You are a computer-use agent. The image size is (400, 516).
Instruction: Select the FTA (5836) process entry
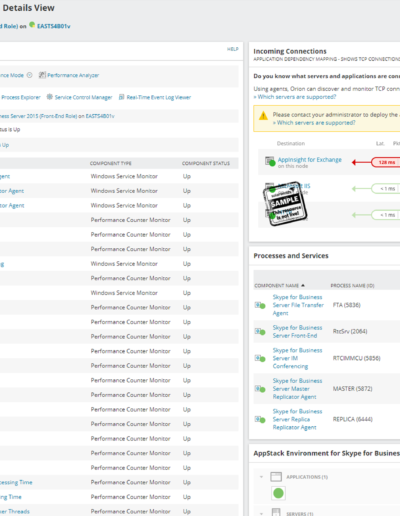click(346, 305)
